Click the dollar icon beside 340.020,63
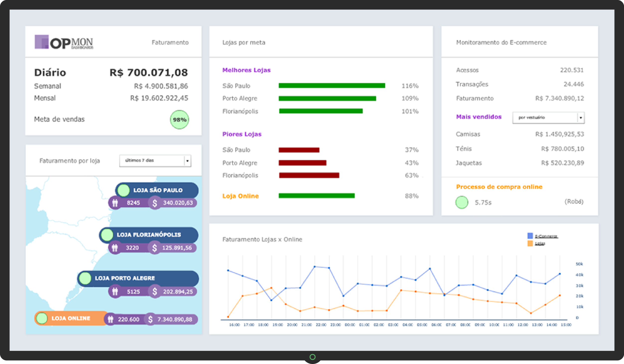624x364 pixels. 155,203
